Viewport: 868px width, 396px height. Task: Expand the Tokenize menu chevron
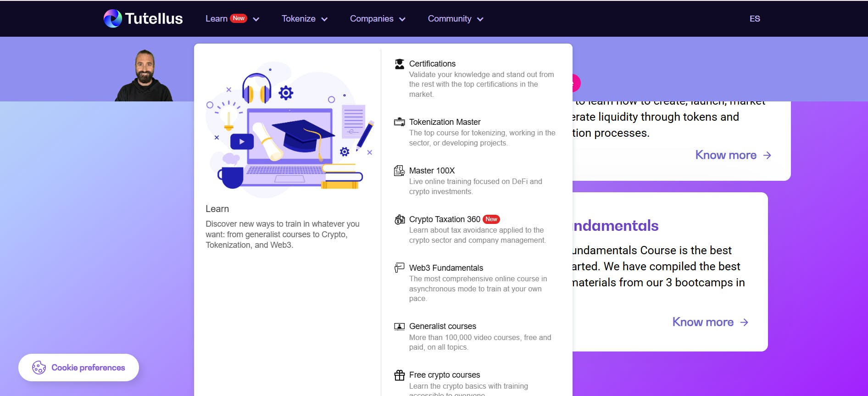(x=324, y=19)
